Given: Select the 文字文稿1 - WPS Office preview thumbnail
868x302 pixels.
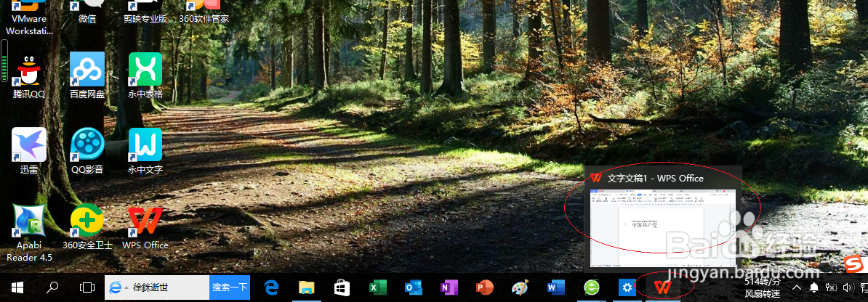Looking at the screenshot, I should [x=662, y=229].
